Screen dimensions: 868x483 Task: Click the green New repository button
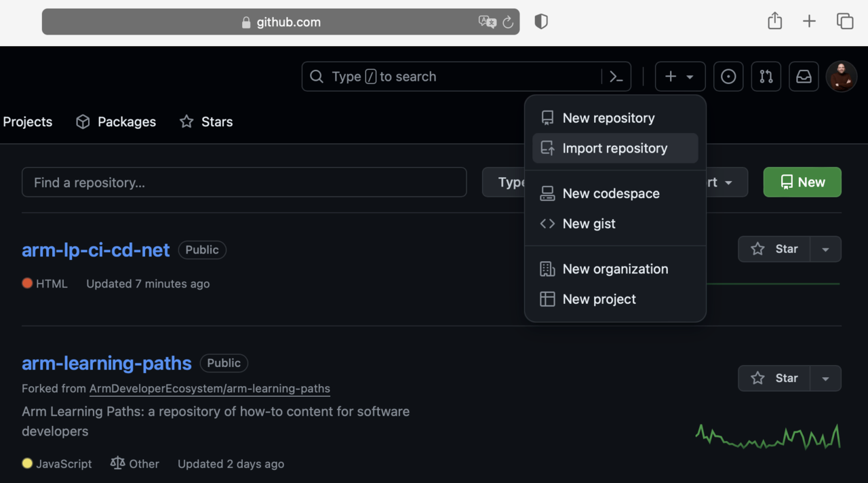(802, 182)
